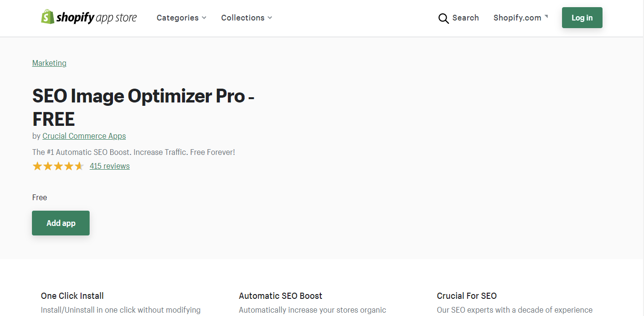Open the Categories menu
The width and height of the screenshot is (644, 316).
click(177, 18)
